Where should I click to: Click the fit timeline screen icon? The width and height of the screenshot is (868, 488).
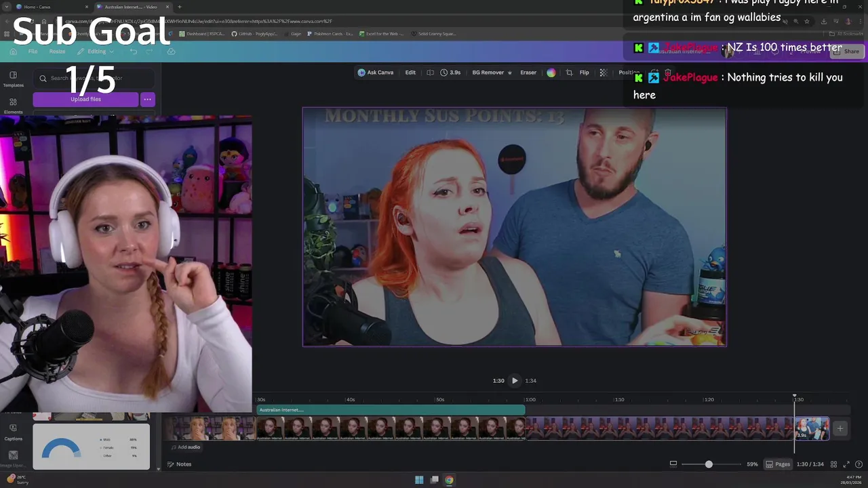pyautogui.click(x=673, y=464)
